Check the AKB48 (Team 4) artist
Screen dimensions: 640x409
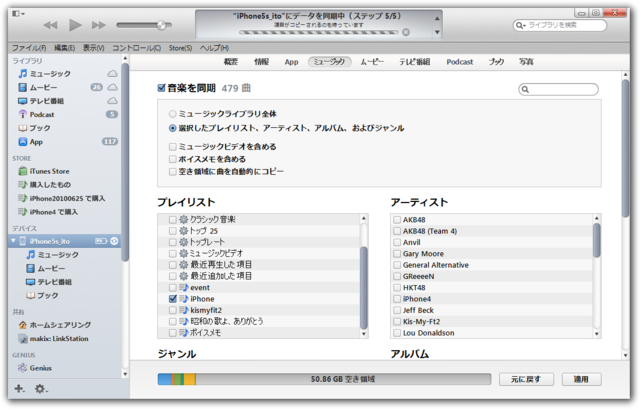[x=397, y=231]
